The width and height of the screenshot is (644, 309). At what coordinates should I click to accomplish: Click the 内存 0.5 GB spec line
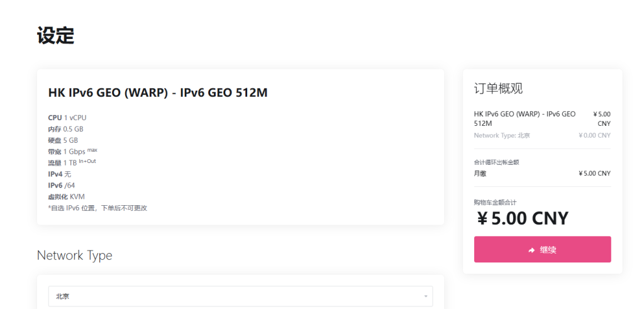pos(66,129)
